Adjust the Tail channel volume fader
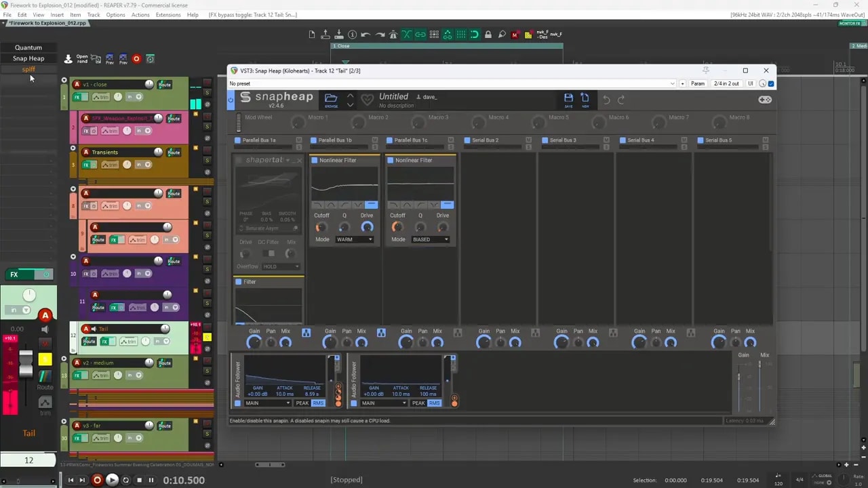This screenshot has width=868, height=488. point(26,364)
